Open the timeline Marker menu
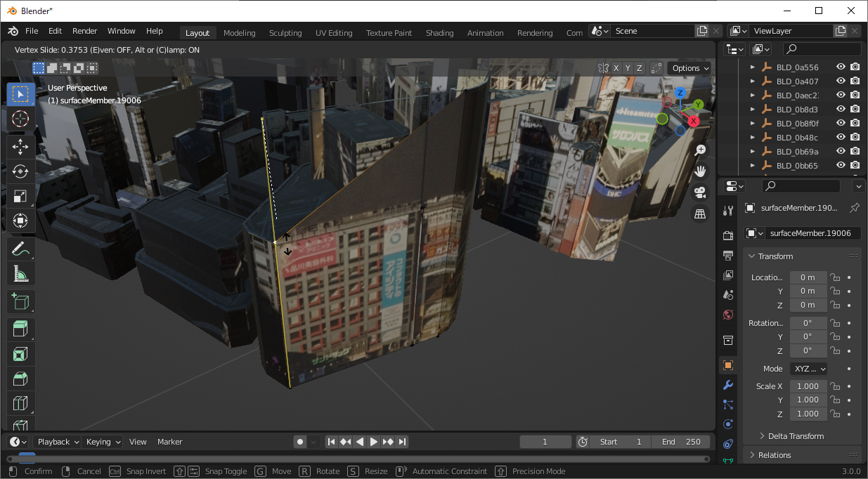 pos(169,442)
